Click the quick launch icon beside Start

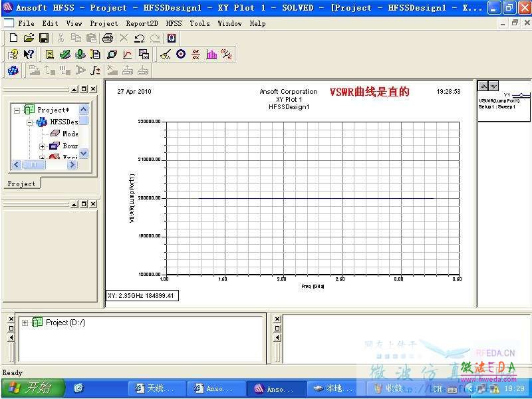coord(78,388)
